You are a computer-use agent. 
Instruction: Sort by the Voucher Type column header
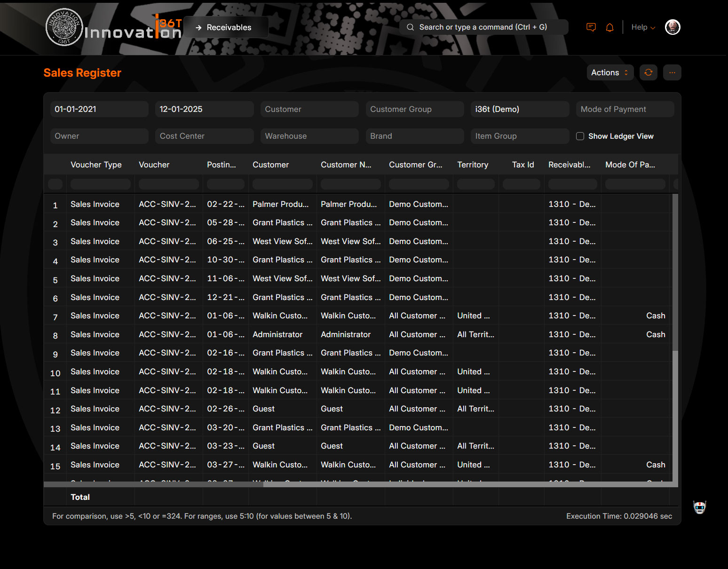click(x=96, y=165)
